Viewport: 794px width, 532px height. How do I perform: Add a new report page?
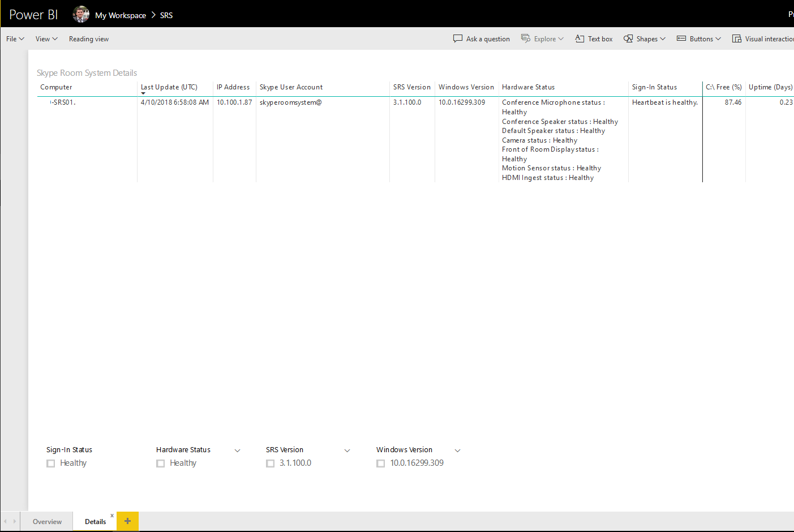click(x=127, y=521)
